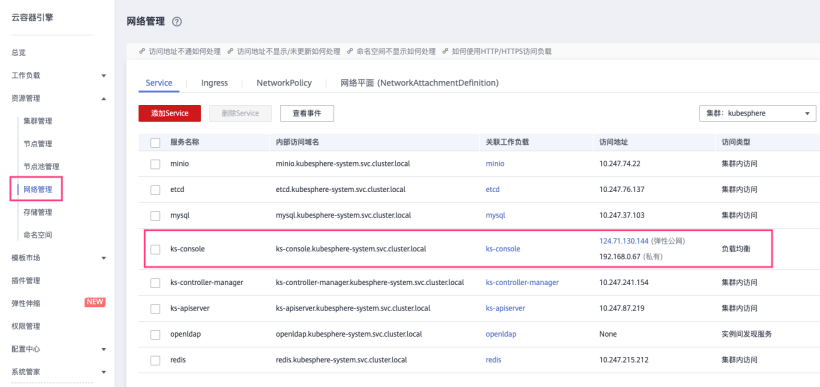Viewport: 820px width, 387px height.
Task: Check the minio service row checkbox
Action: click(x=155, y=164)
